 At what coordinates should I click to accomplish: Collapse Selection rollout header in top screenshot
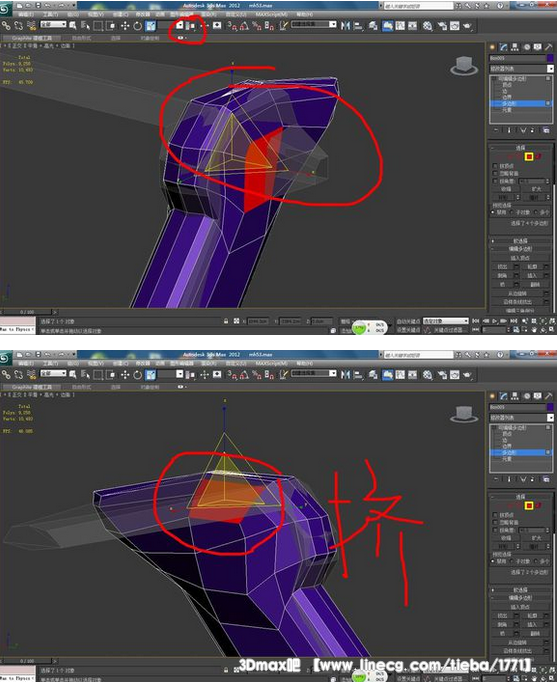pyautogui.click(x=520, y=147)
